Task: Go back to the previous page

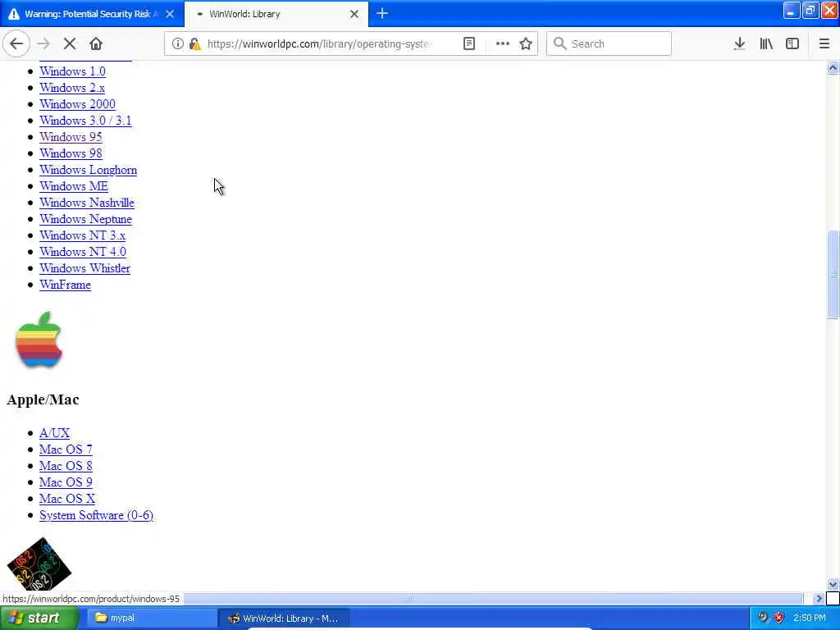Action: (16, 44)
